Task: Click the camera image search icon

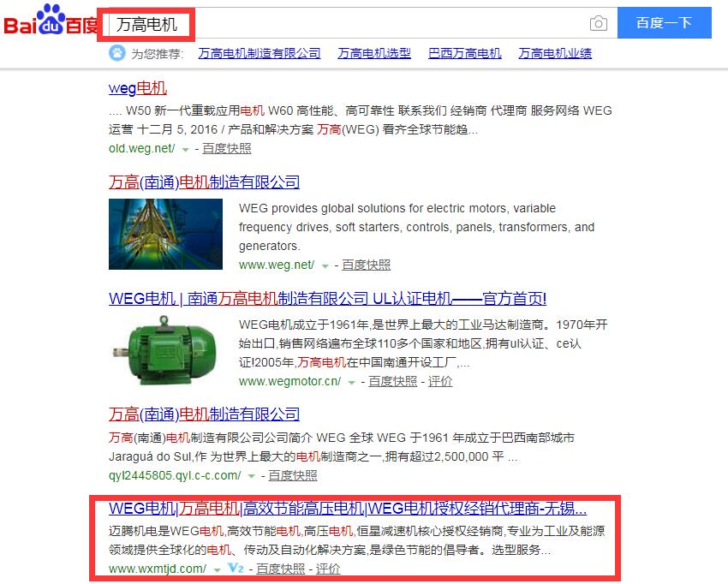Action: 598,23
